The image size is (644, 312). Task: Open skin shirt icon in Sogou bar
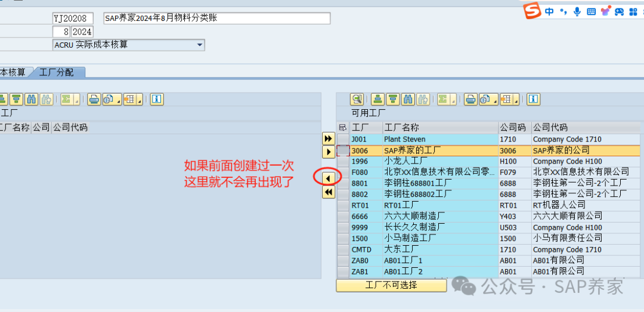pos(605,11)
